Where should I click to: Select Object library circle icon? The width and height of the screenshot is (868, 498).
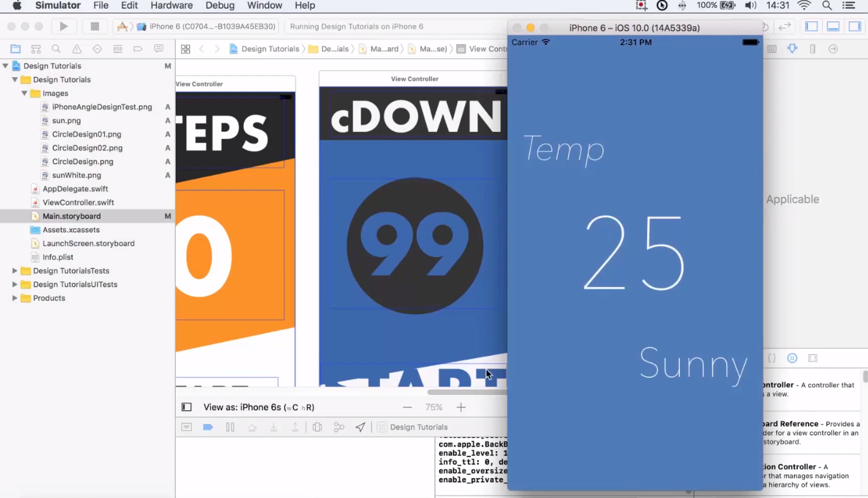[x=792, y=358]
